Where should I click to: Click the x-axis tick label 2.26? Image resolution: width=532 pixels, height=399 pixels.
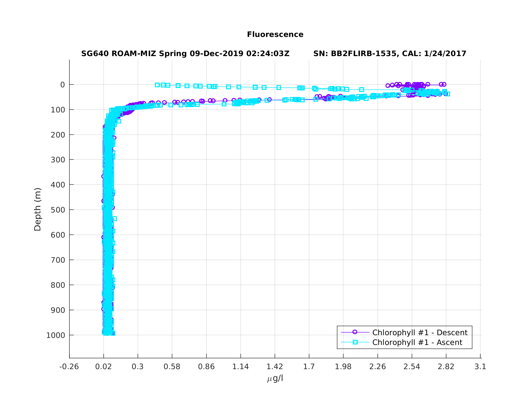point(378,367)
